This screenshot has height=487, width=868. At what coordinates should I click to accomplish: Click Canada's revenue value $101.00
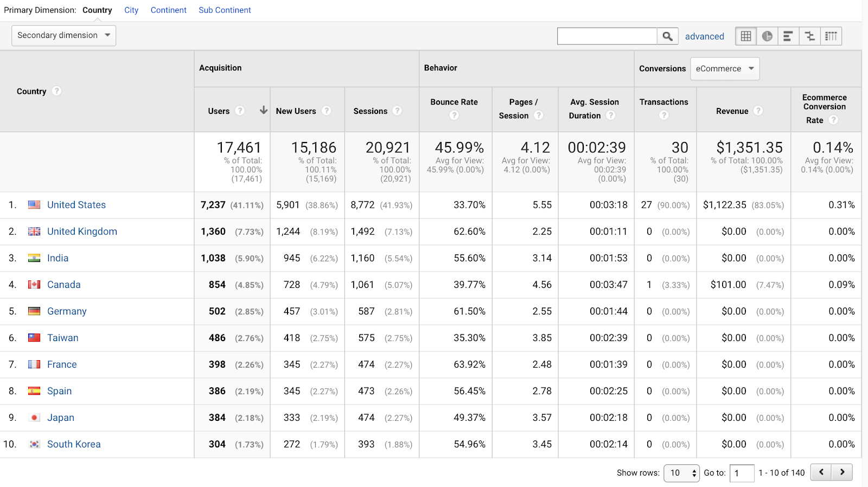point(728,285)
